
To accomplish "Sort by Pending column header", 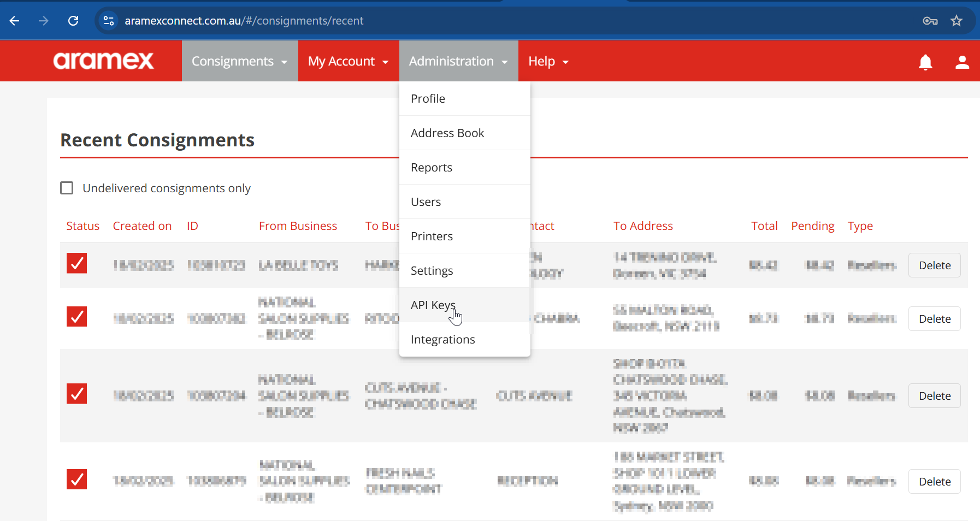I will tap(812, 226).
